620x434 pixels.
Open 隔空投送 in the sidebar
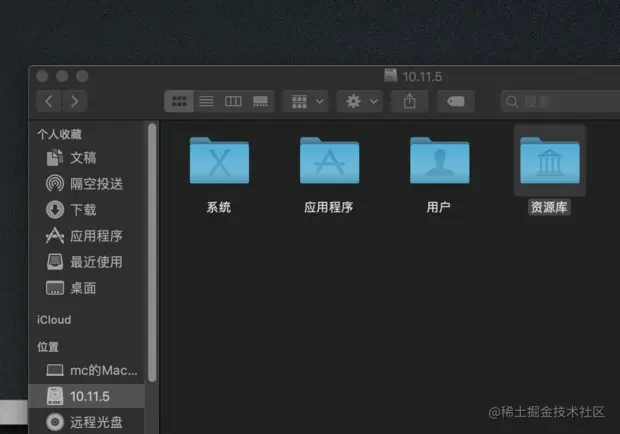(87, 184)
